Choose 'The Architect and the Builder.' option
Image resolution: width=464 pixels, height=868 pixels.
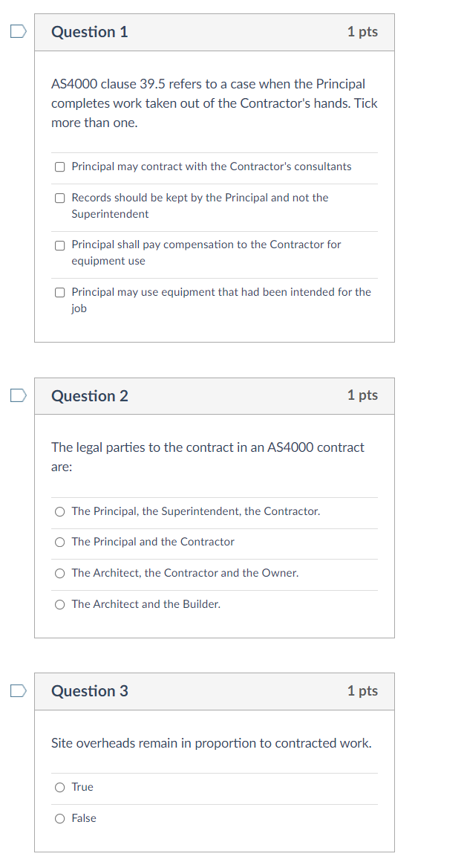59,604
